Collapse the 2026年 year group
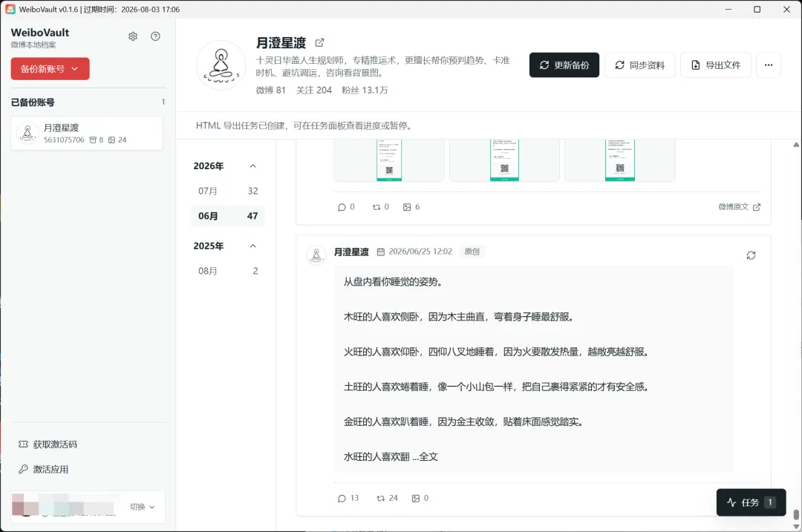 click(x=252, y=166)
